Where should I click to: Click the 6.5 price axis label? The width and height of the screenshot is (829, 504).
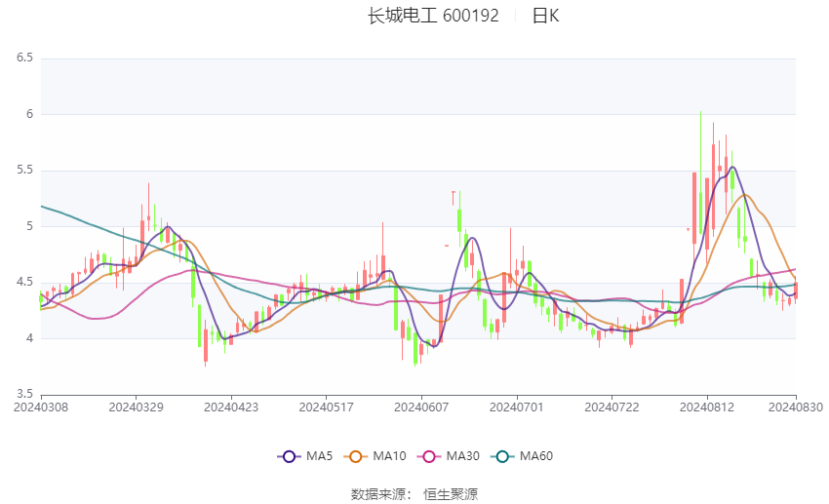(24, 58)
